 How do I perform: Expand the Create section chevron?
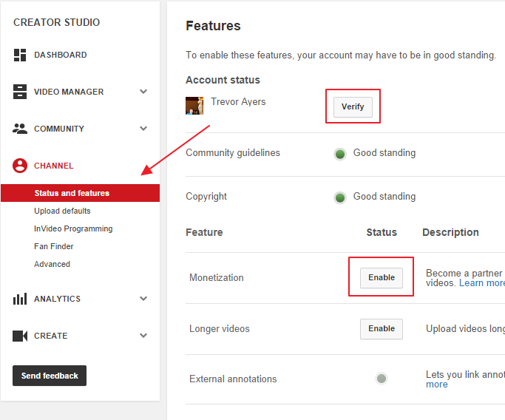coord(143,336)
